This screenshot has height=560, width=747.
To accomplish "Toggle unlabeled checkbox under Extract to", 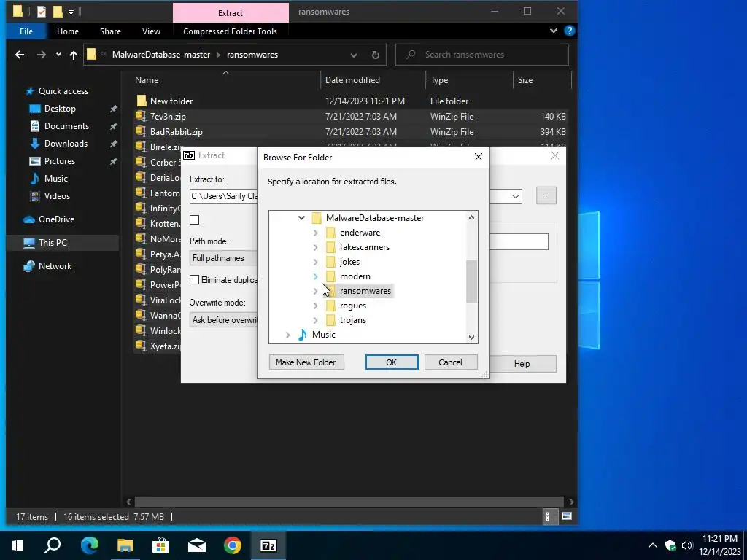I will tap(194, 220).
